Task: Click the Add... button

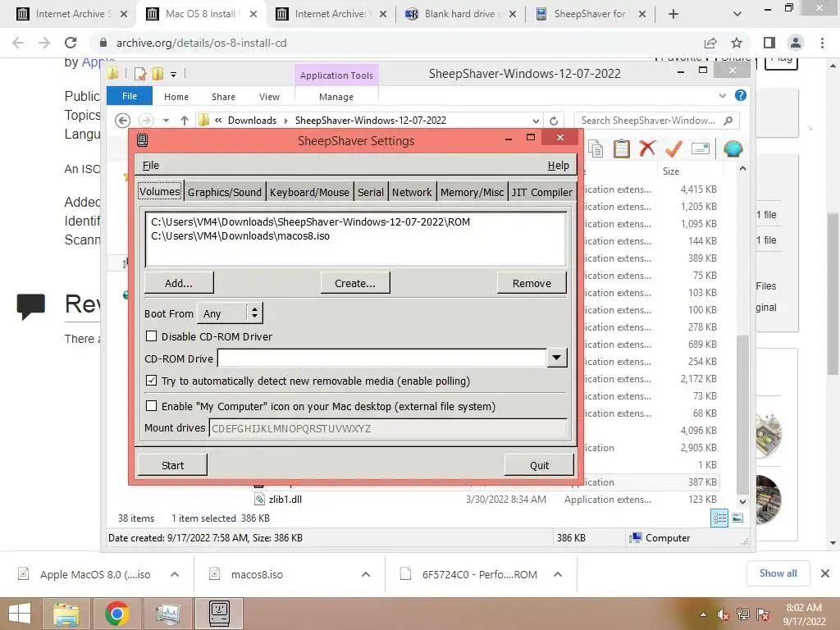Action: click(x=178, y=283)
